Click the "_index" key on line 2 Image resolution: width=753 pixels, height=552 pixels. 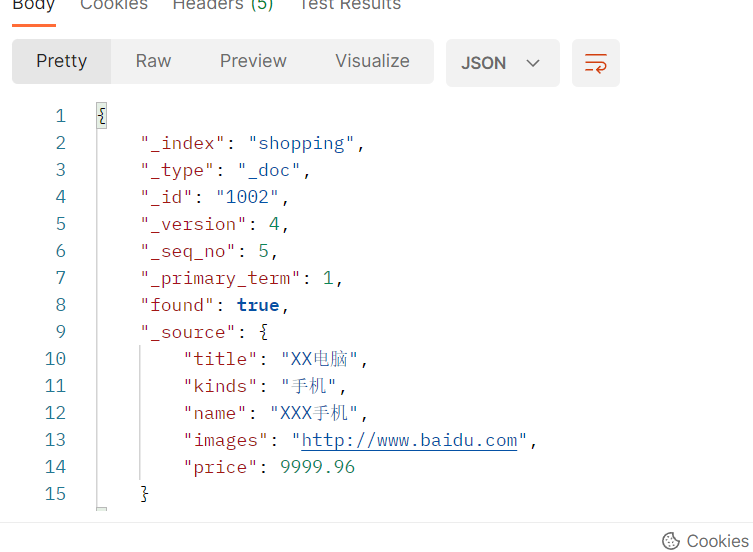[x=182, y=143]
